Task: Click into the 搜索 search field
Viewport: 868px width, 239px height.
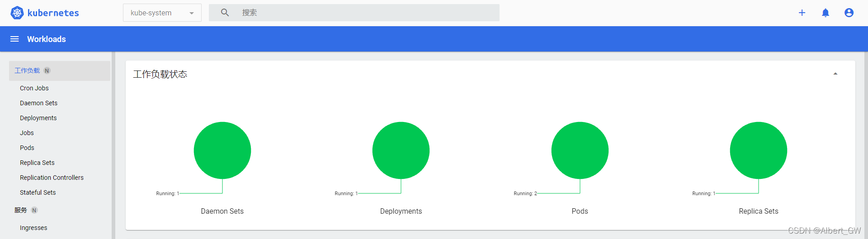Action: click(354, 13)
